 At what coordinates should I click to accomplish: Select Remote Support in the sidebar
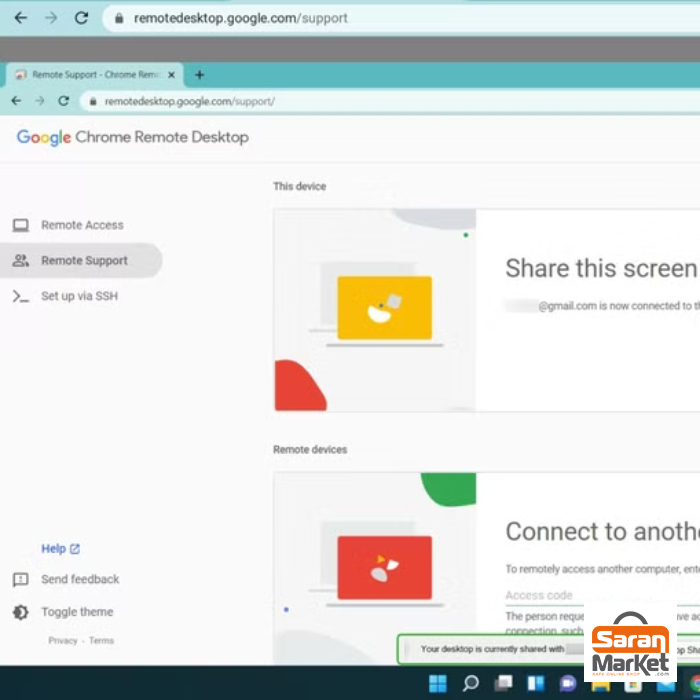pyautogui.click(x=84, y=261)
